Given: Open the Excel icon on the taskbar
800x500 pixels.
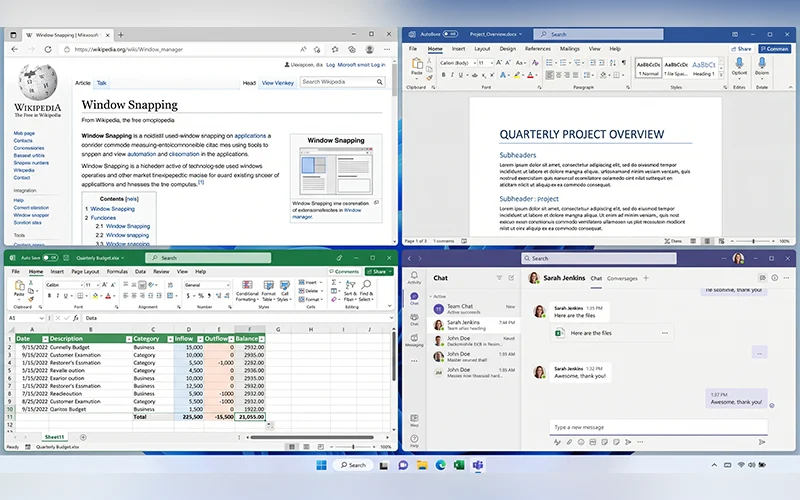Looking at the screenshot, I should pos(459,465).
